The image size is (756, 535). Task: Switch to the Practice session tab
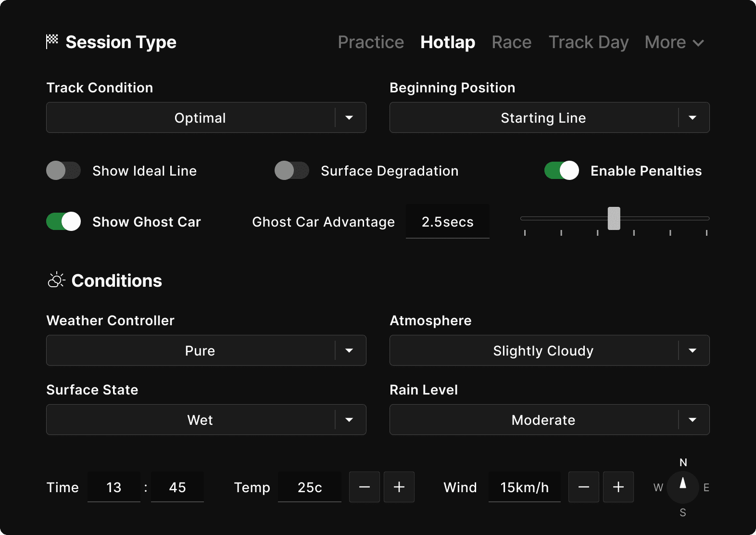pos(371,42)
